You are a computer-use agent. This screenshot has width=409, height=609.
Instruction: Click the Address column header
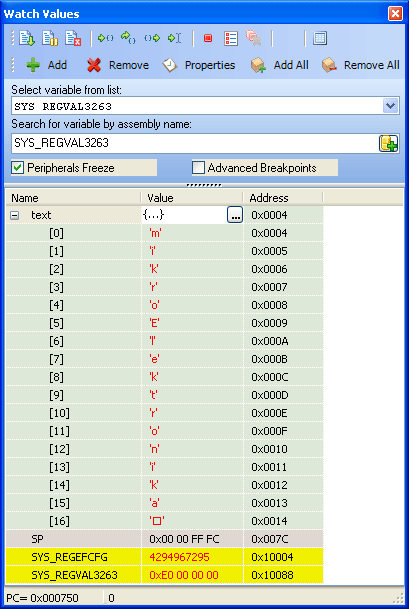(283, 198)
